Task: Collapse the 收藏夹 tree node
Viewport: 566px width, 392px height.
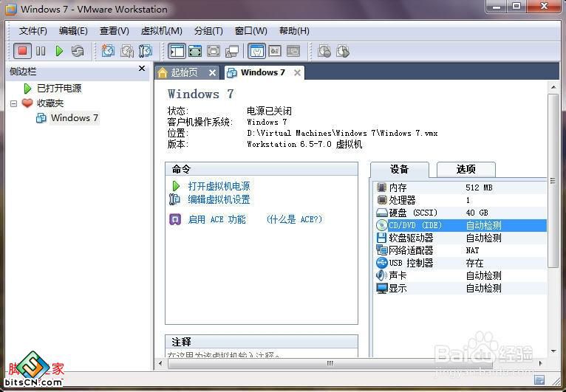Action: pos(14,103)
